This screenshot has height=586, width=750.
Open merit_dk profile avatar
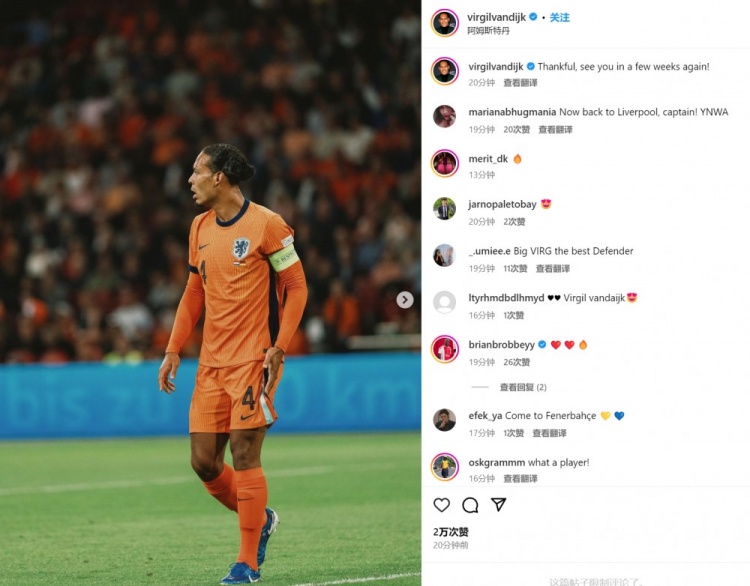pos(445,163)
